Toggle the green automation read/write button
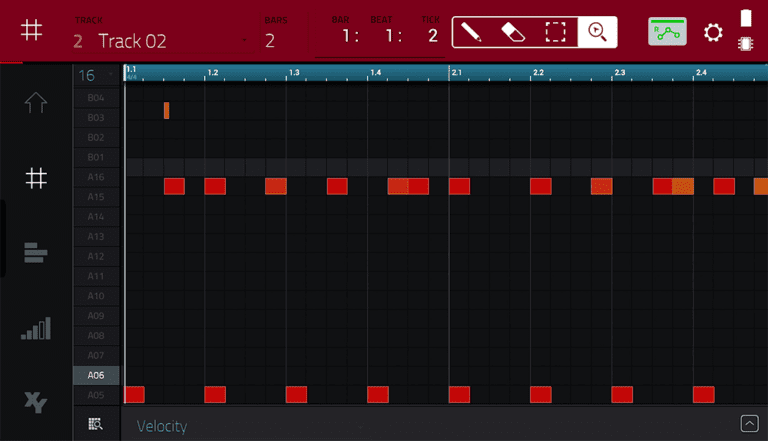 [667, 32]
